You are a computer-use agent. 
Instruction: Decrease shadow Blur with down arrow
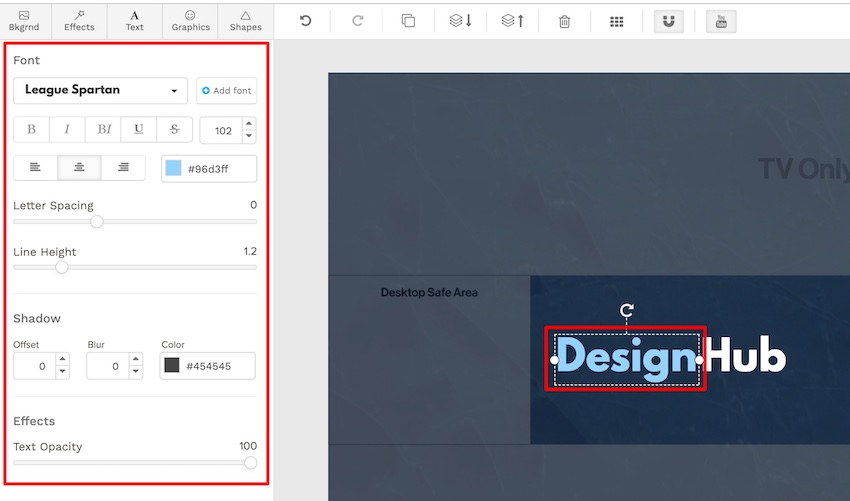(x=136, y=372)
